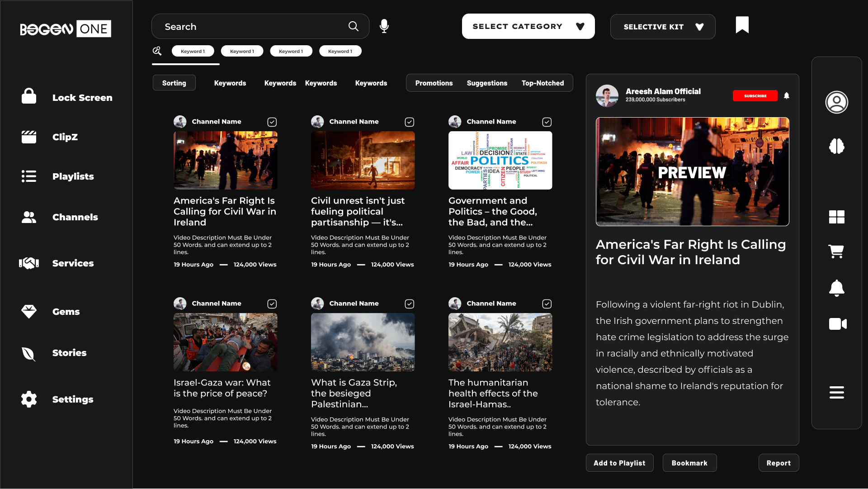Toggle channel notification bell beside Subscribe
Viewport: 868px width, 489px height.
click(787, 96)
